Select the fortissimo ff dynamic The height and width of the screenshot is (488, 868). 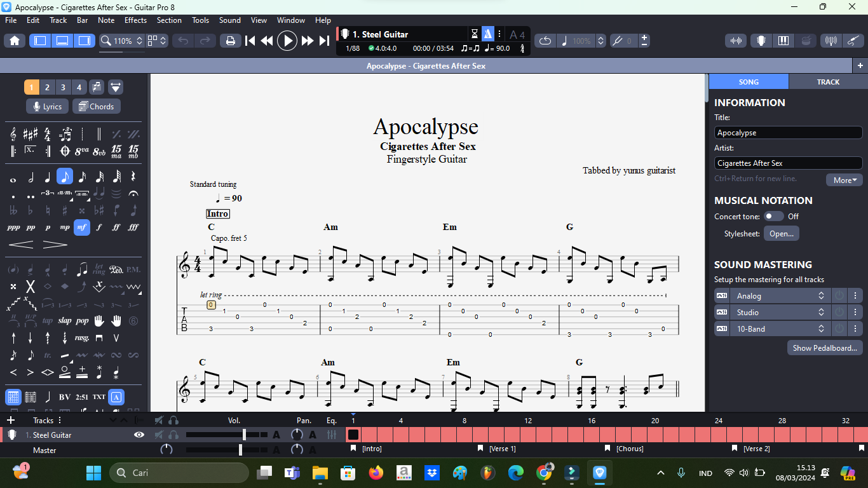116,227
